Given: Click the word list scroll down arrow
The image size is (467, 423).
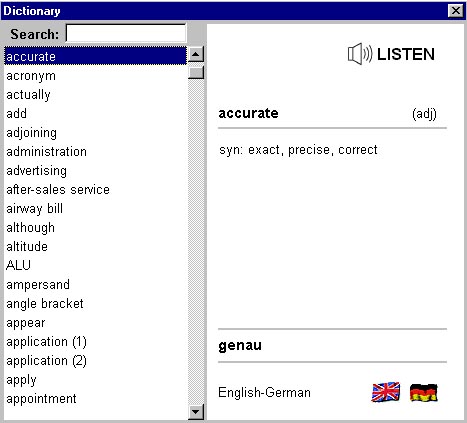Looking at the screenshot, I should 196,412.
